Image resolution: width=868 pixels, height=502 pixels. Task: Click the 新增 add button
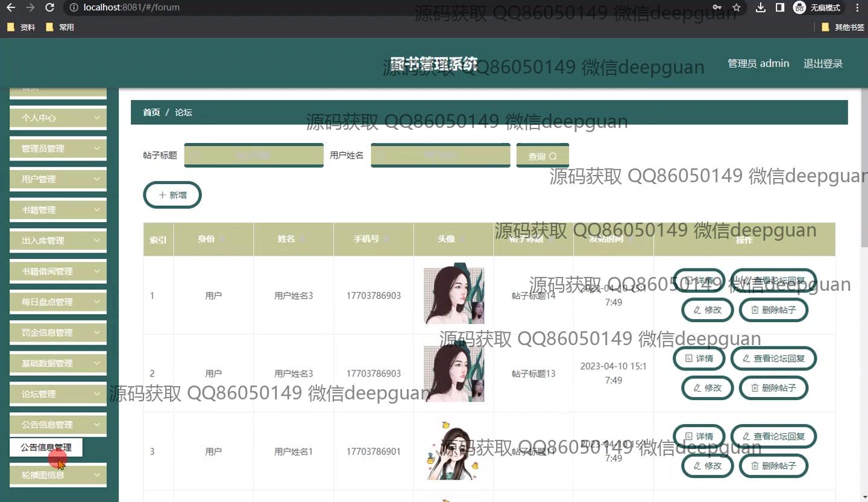[172, 195]
